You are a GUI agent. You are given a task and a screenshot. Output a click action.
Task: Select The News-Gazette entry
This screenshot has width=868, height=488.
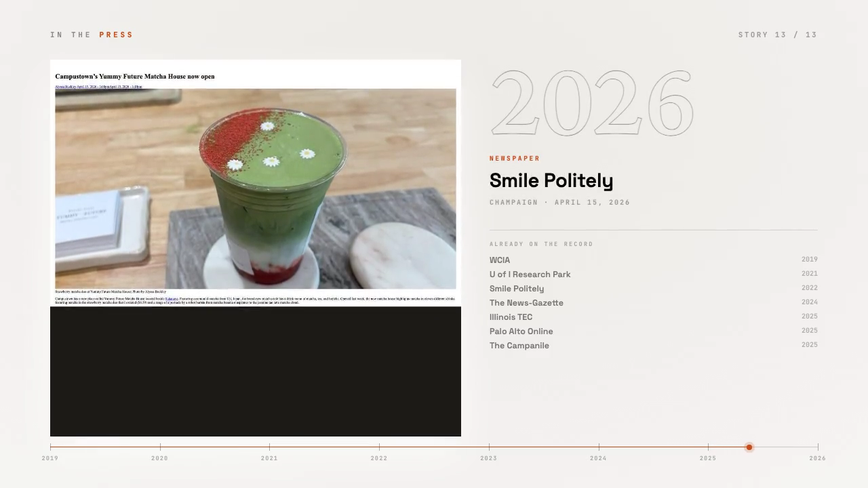point(654,302)
